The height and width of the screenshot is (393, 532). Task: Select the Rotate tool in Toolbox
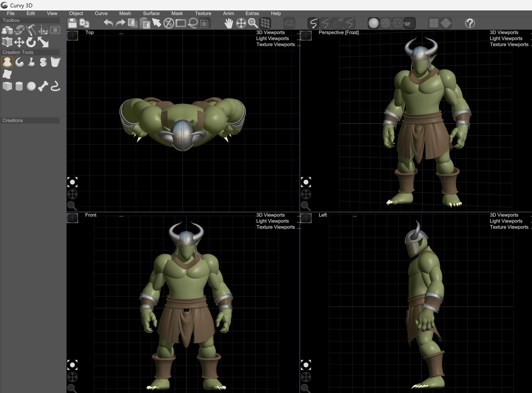(x=31, y=42)
